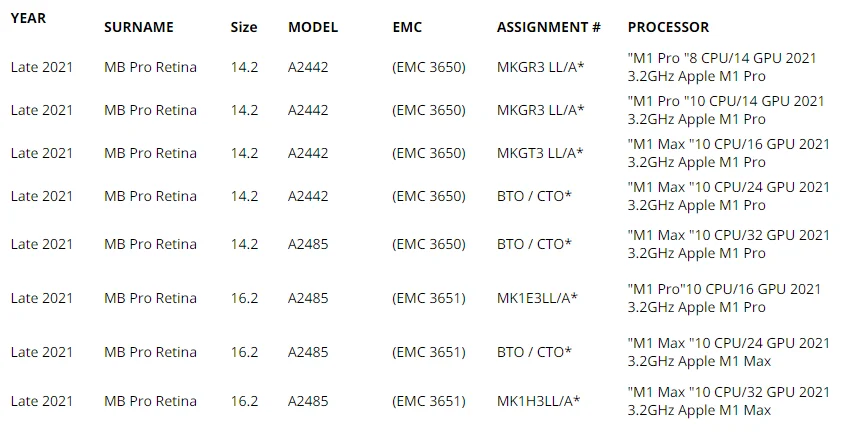Viewport: 855px width, 432px height.
Task: Click the first row's 14.2 size value
Action: [244, 67]
